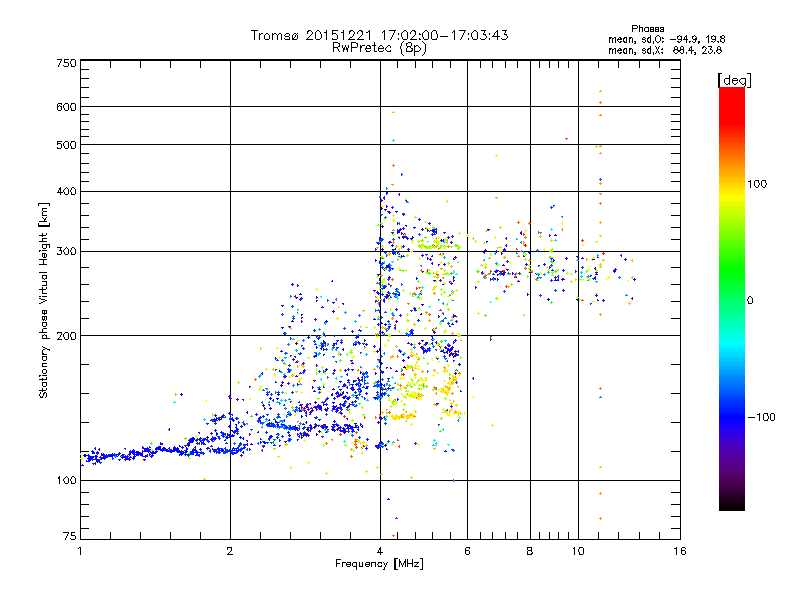Click the x-axis tick label '8'

tap(530, 551)
